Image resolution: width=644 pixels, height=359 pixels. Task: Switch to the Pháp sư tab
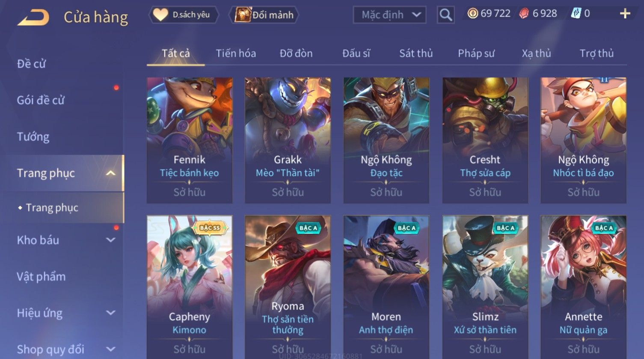click(x=476, y=53)
